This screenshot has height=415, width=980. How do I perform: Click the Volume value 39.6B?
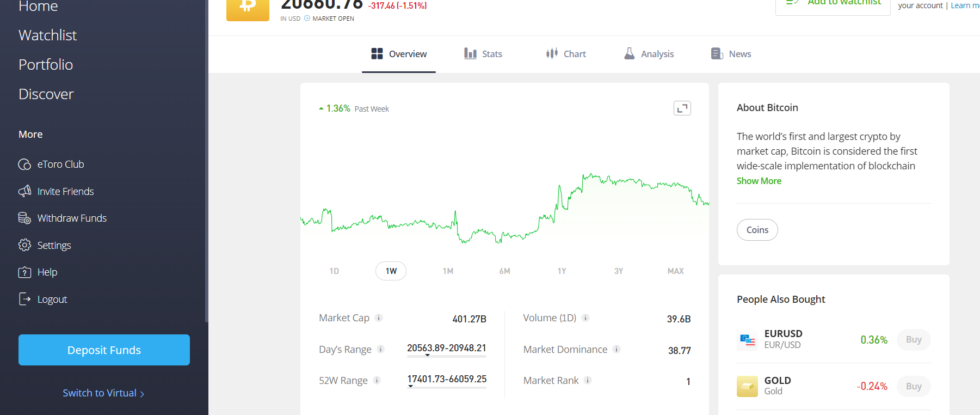click(679, 319)
